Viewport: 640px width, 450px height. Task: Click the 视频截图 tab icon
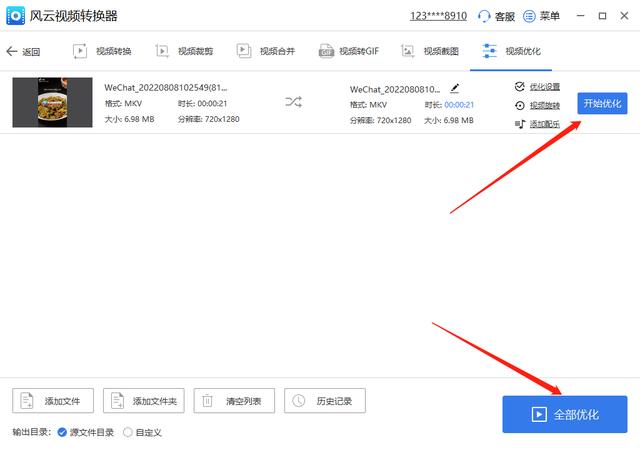point(407,51)
